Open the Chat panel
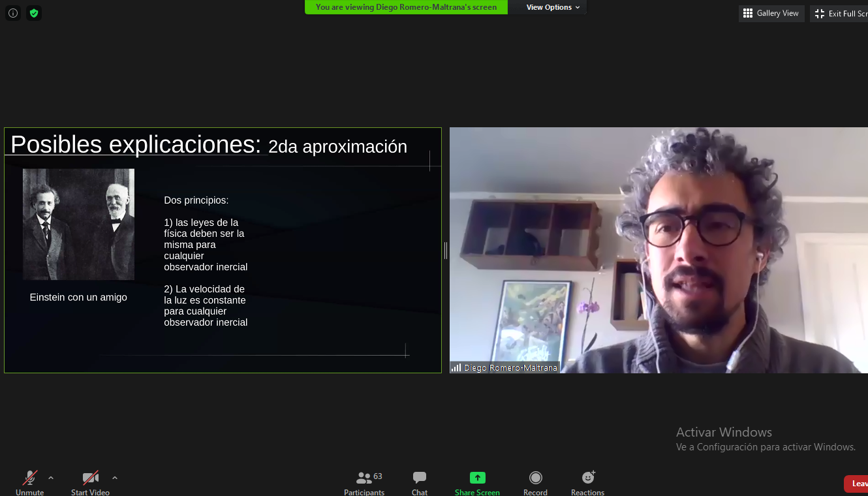The image size is (868, 496). pyautogui.click(x=420, y=483)
